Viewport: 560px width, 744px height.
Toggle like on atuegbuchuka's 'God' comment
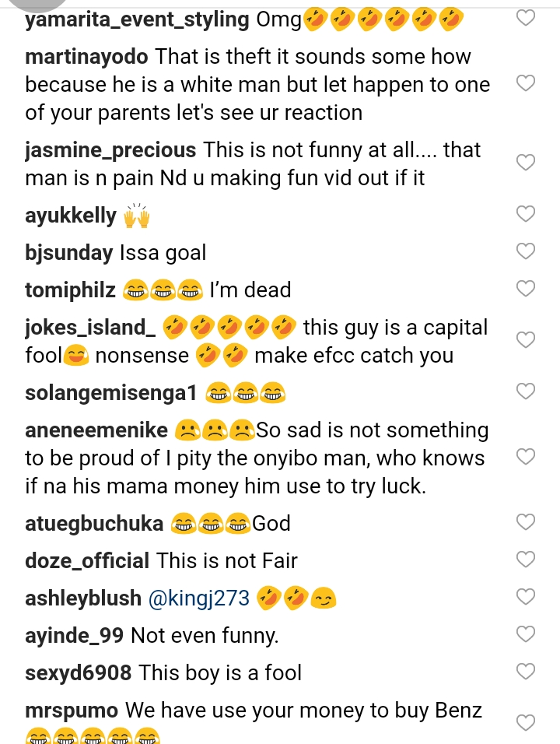[x=527, y=521]
